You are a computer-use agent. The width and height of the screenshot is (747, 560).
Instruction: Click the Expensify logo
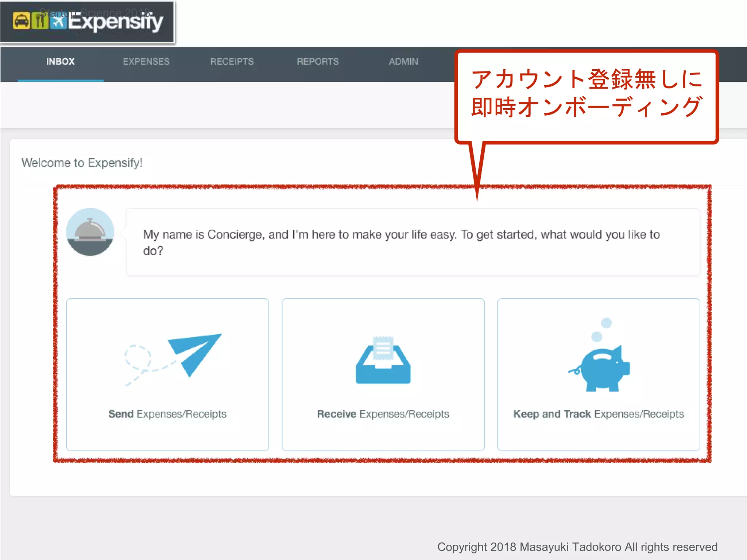click(x=88, y=22)
